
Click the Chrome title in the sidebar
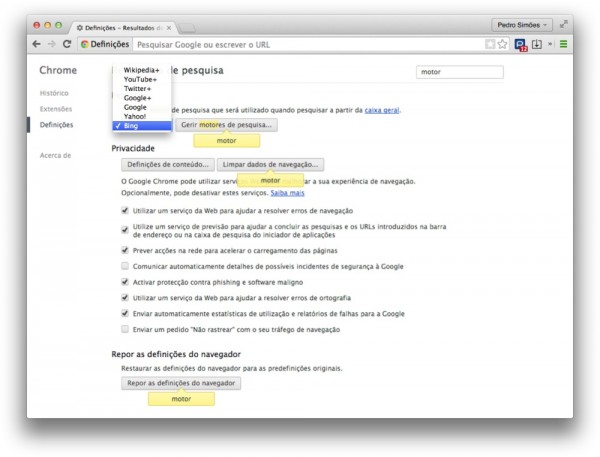(x=58, y=70)
